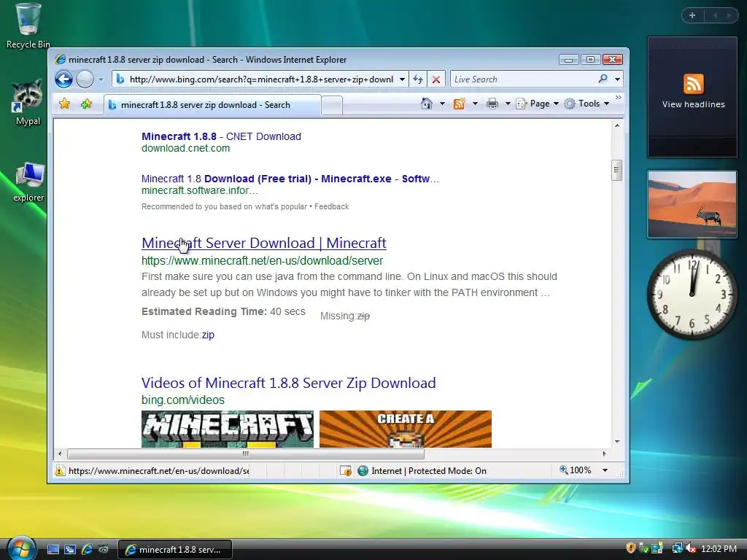Image resolution: width=747 pixels, height=560 pixels.
Task: Click the security shield tray icon
Action: tap(631, 548)
